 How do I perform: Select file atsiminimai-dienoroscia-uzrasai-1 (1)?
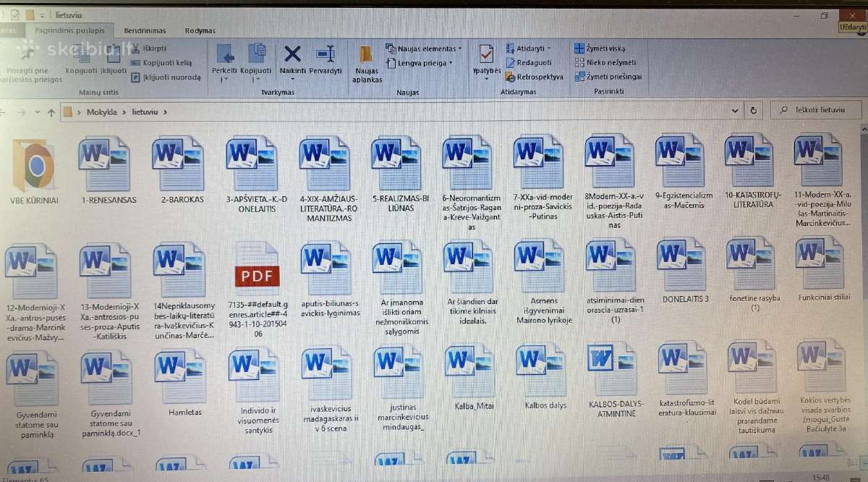click(616, 282)
